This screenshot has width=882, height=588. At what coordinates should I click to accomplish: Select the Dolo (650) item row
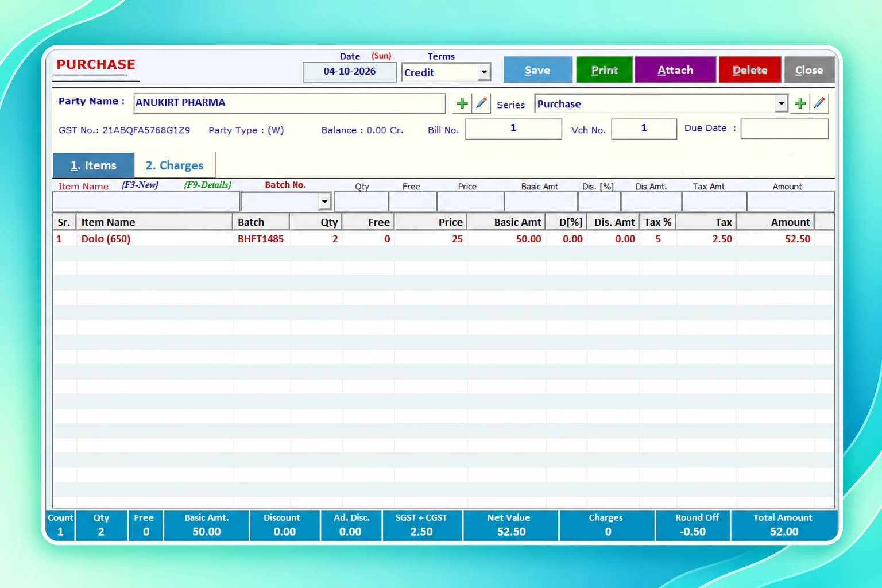coord(443,239)
